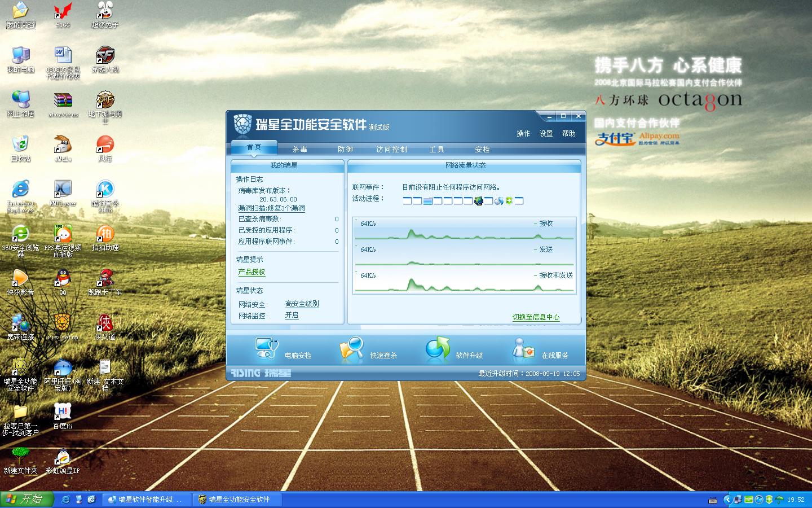The image size is (812, 508).
Task: Open the 操作 menu
Action: click(x=523, y=134)
